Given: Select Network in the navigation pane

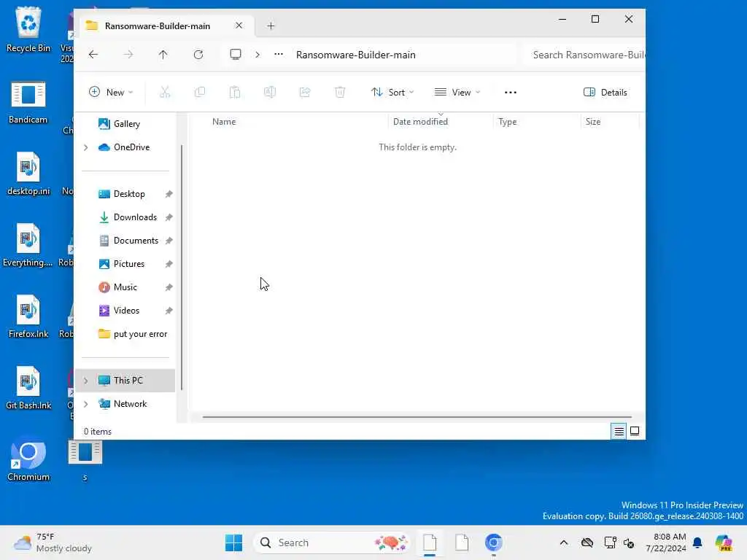Looking at the screenshot, I should tap(130, 404).
